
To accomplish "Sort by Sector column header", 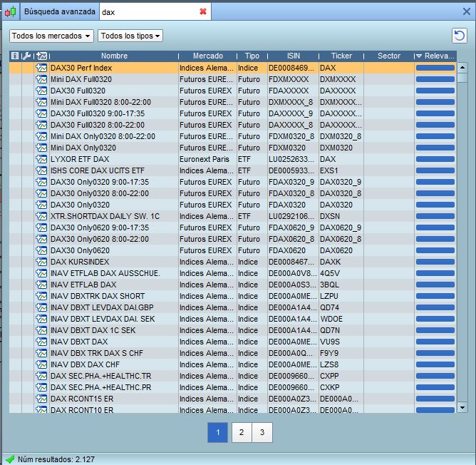I will (x=389, y=56).
